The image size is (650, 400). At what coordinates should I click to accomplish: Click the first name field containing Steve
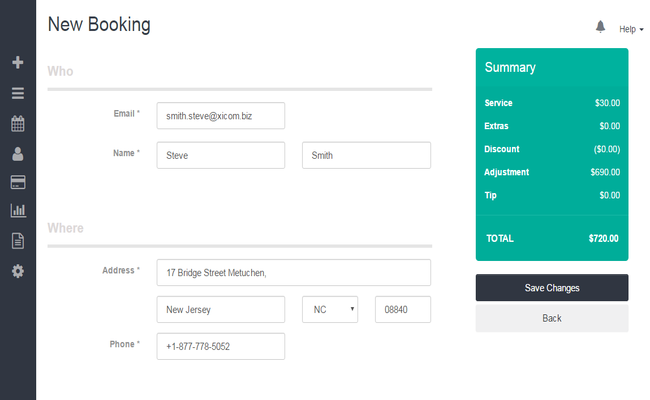pos(220,155)
